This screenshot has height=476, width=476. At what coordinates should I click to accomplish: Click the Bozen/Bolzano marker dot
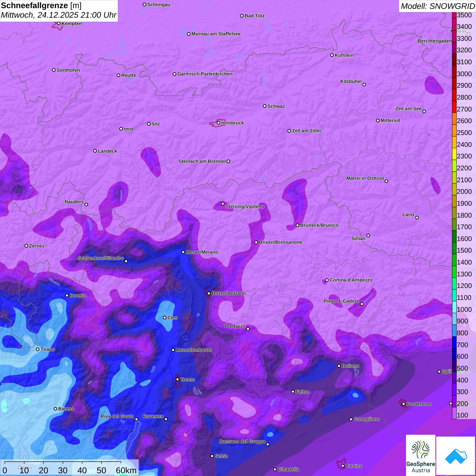(x=209, y=293)
